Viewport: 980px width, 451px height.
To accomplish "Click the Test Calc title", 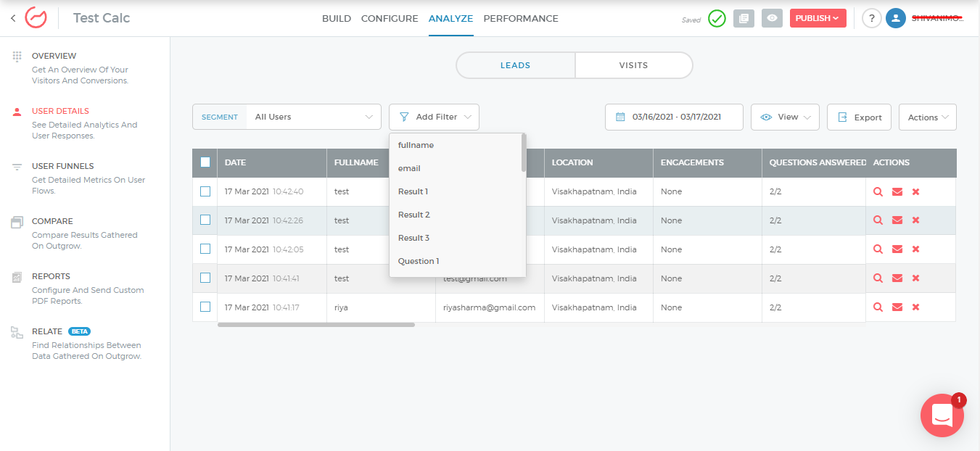I will (x=102, y=18).
